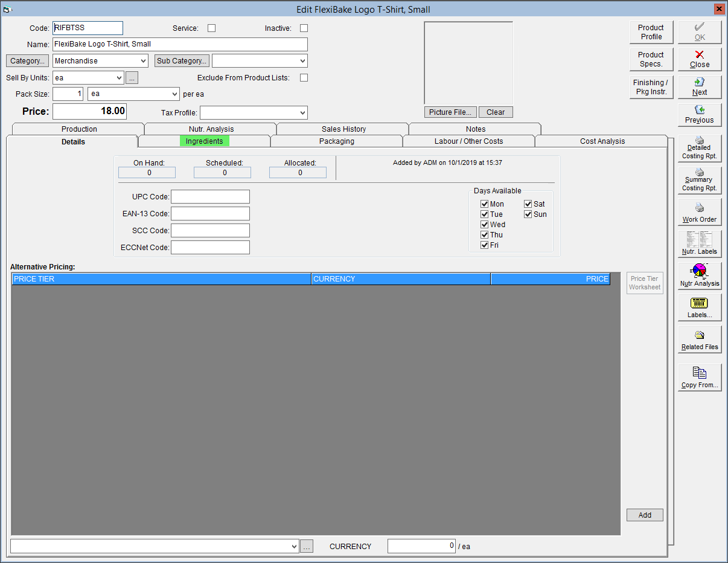Viewport: 728px width, 563px height.
Task: Uncheck Fri in Days Available
Action: point(484,245)
